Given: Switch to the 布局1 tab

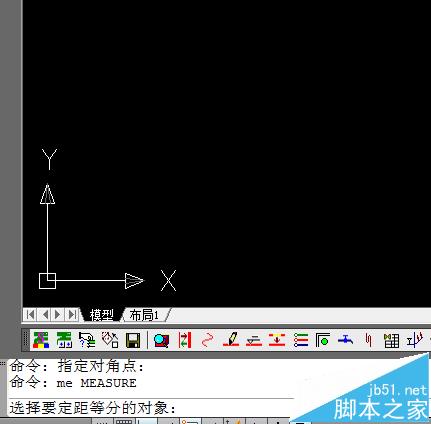Looking at the screenshot, I should (x=144, y=315).
